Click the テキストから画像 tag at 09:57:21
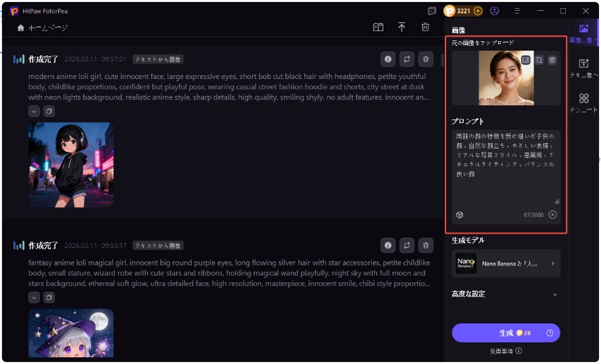Viewport: 601px width, 364px height. pos(158,59)
